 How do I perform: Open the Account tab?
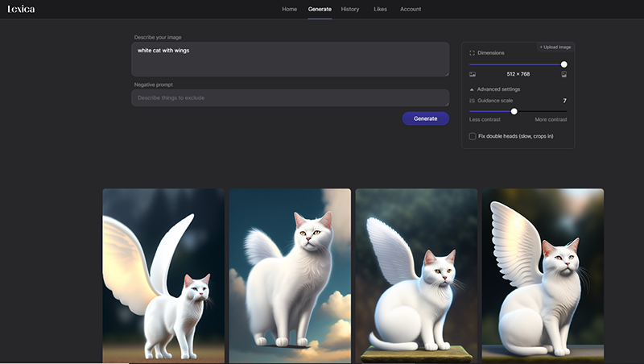click(x=411, y=9)
